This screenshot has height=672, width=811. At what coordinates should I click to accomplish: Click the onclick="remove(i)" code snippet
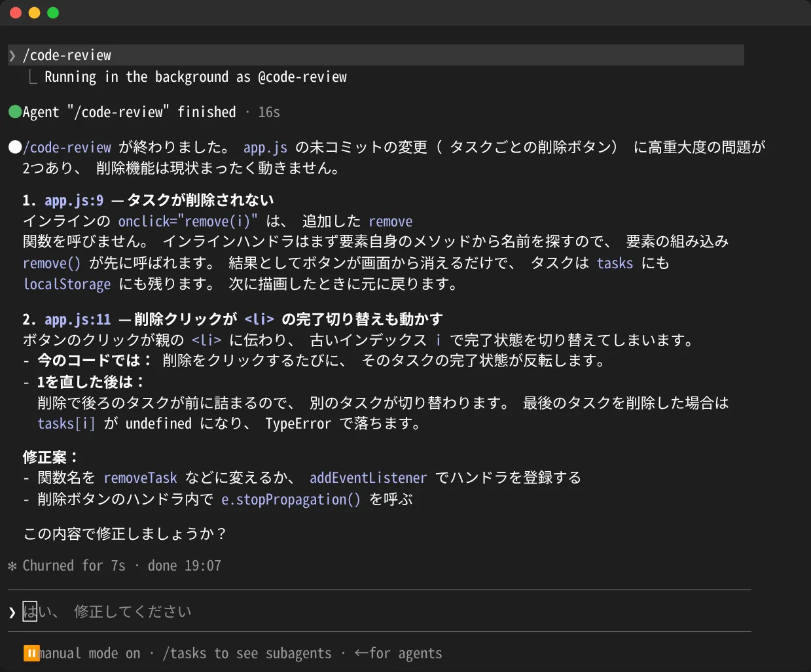[x=188, y=222]
